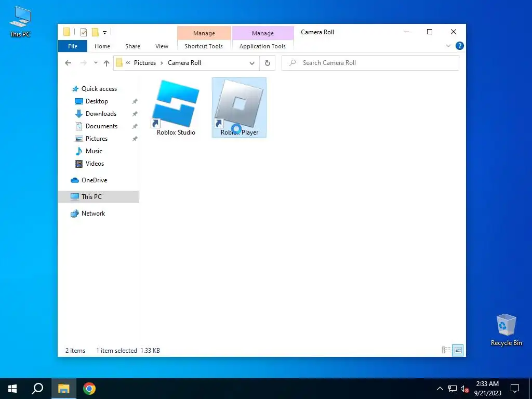Open the Shortcut Tools tab

coord(204,46)
